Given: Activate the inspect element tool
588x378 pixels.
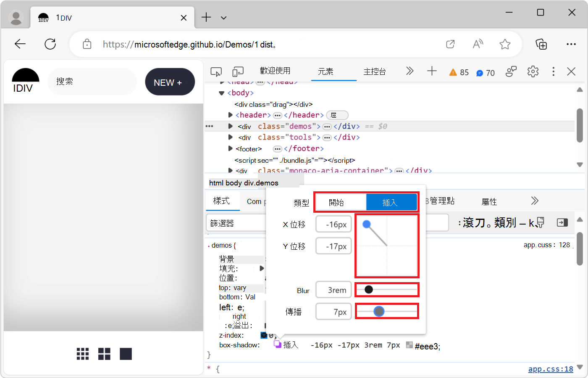Looking at the screenshot, I should 216,72.
